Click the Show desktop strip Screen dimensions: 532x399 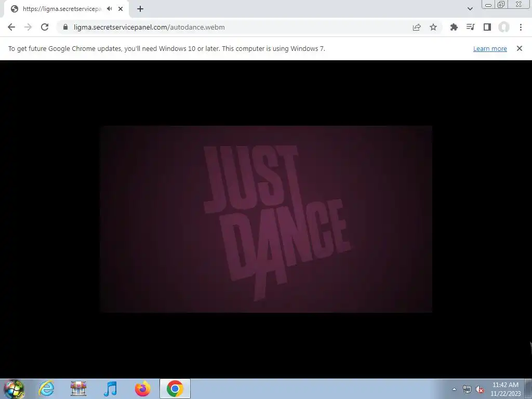click(529, 389)
